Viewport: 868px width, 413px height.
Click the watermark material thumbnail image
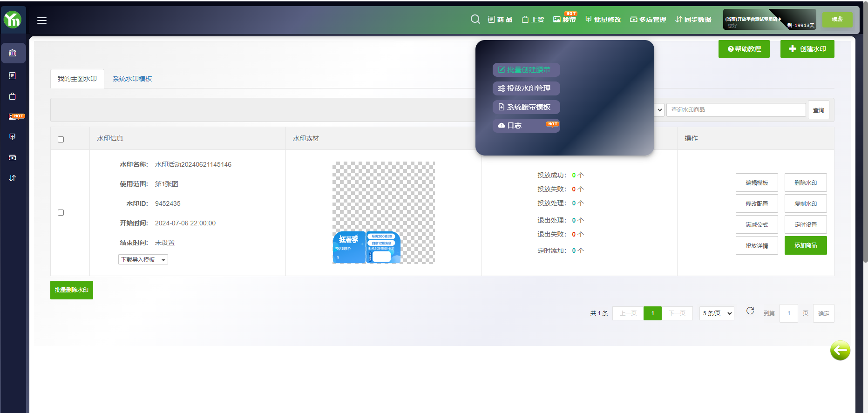point(383,213)
